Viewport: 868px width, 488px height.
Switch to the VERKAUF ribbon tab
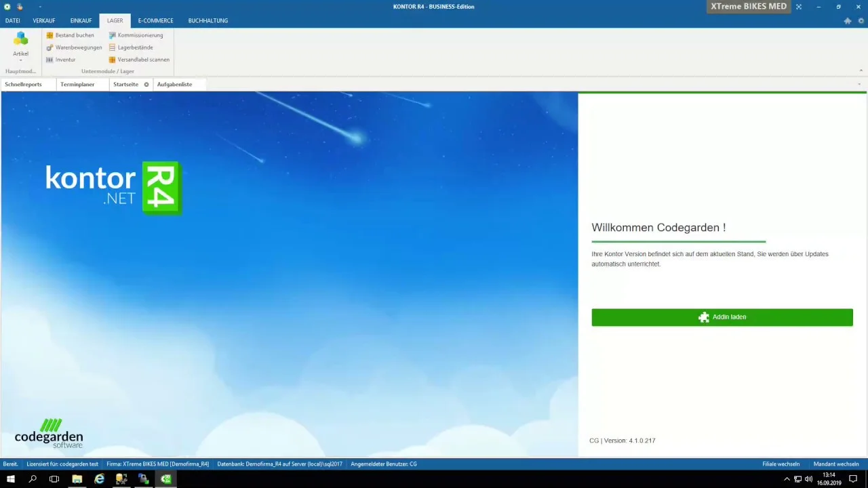click(44, 21)
